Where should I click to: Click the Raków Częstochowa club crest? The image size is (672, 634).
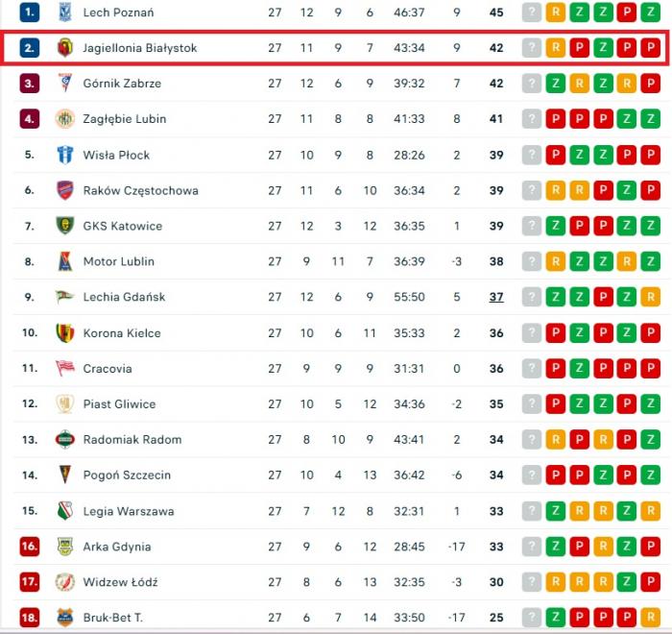[65, 190]
